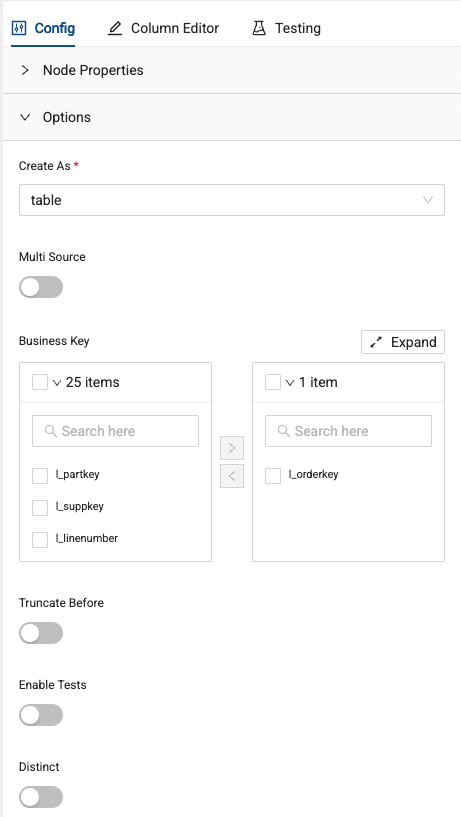
Task: Click magnifier icon in left search box
Action: point(51,431)
